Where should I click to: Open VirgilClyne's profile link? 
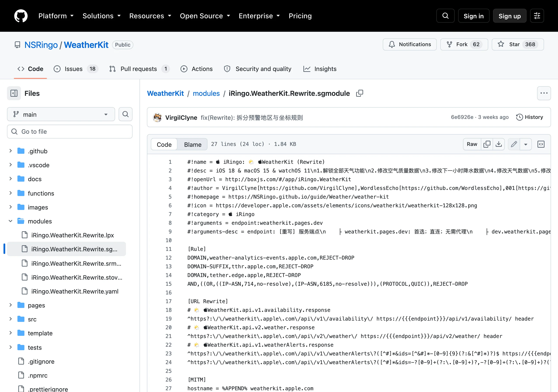coord(181,118)
